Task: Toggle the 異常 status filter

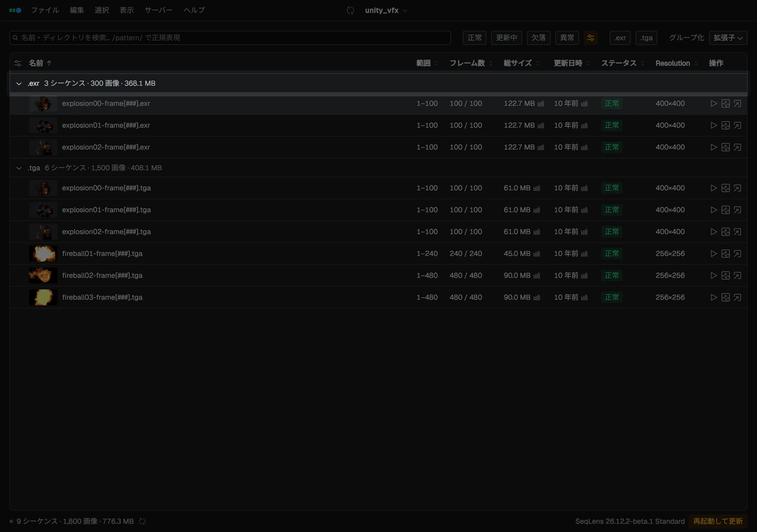Action: click(x=567, y=38)
